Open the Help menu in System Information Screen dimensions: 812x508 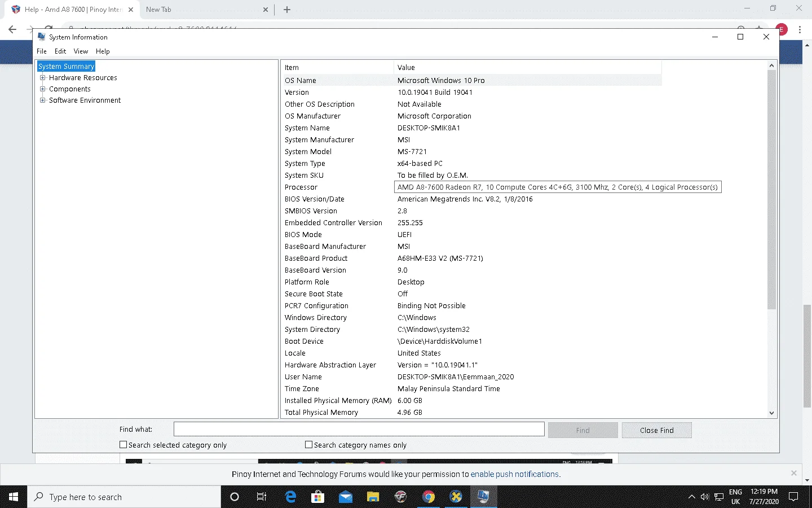(103, 51)
